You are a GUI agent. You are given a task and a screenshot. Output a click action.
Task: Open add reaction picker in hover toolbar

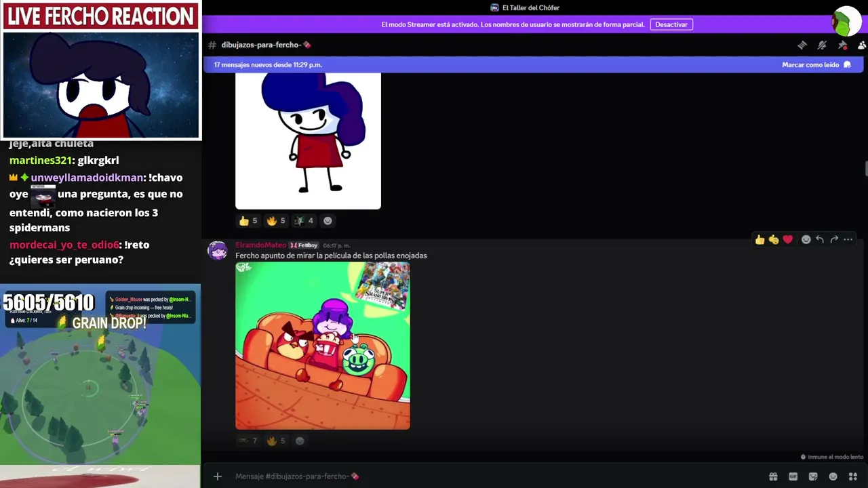click(806, 239)
